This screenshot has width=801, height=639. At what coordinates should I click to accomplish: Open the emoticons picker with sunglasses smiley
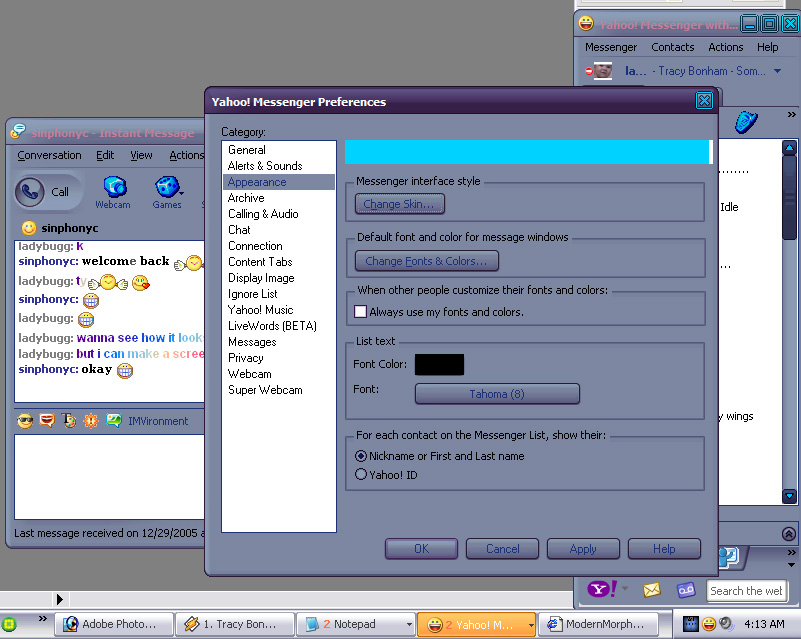(x=25, y=421)
